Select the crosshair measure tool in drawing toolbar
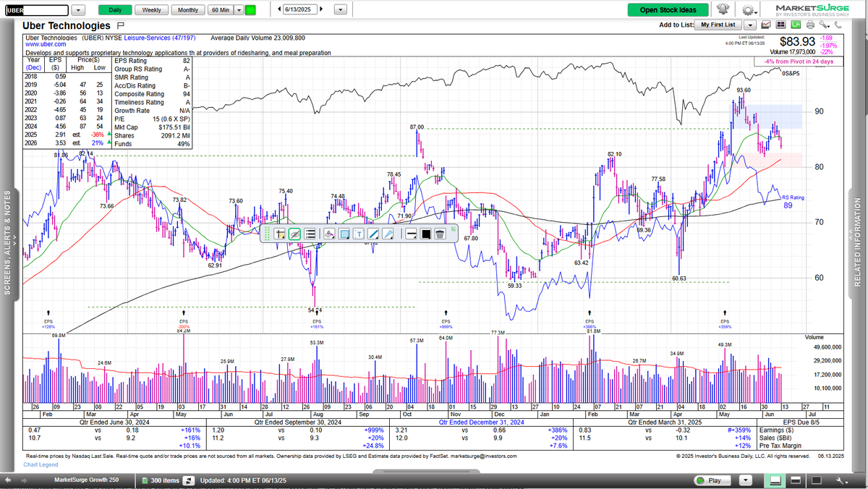Viewport: 868px width, 489px height. (x=279, y=234)
